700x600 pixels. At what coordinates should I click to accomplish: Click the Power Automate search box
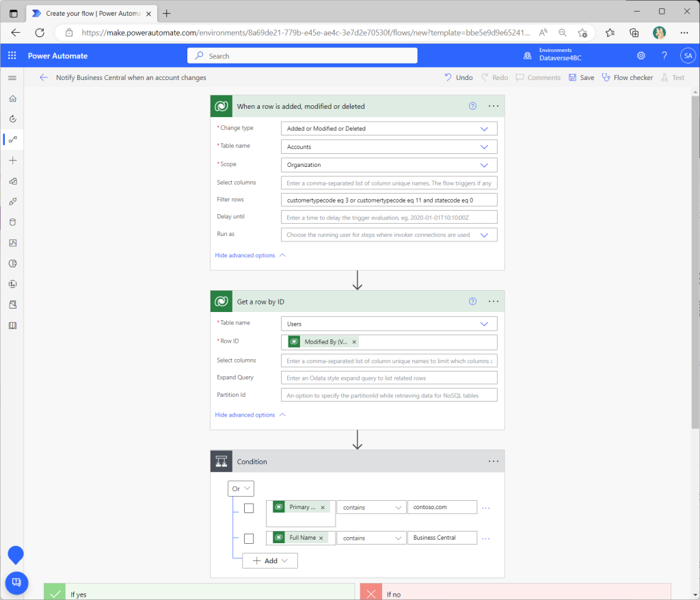point(302,56)
